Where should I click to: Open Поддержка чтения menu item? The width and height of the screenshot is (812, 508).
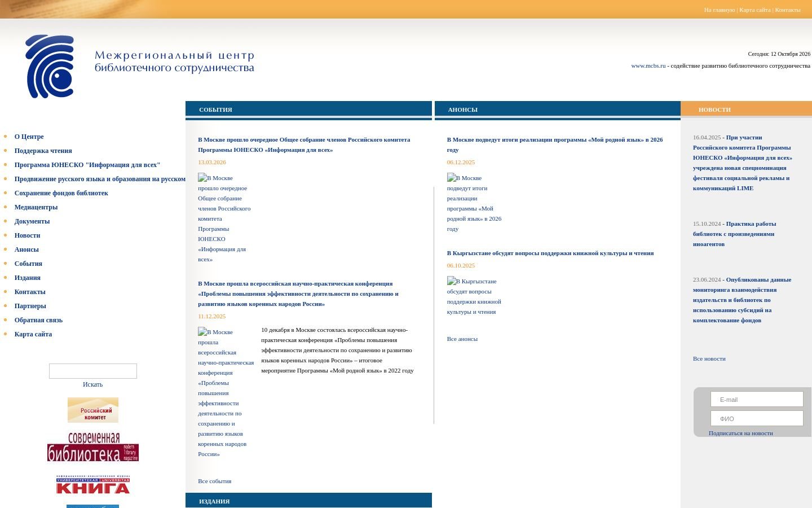pyautogui.click(x=43, y=151)
